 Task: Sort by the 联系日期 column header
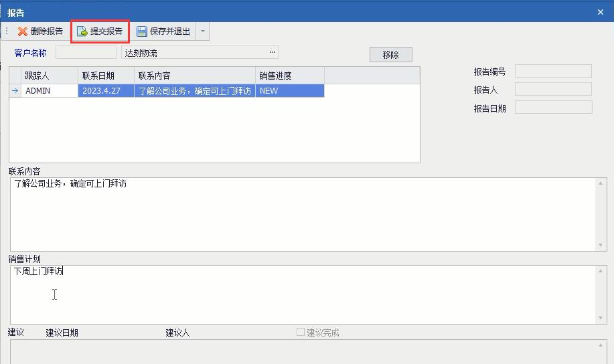point(106,76)
